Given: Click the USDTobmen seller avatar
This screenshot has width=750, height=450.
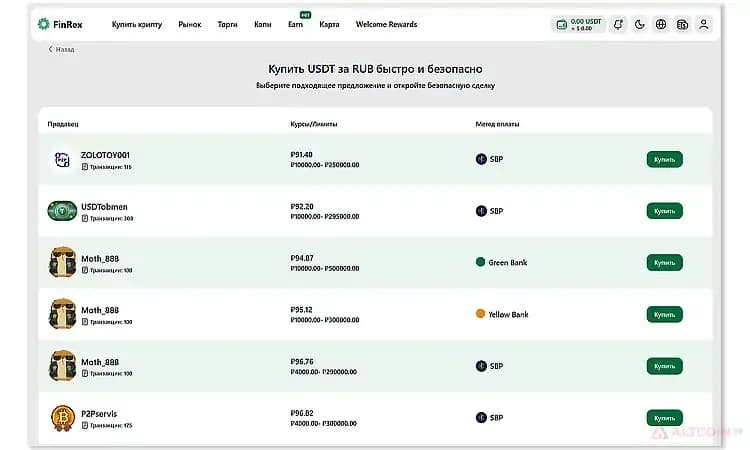Looking at the screenshot, I should pos(62,211).
